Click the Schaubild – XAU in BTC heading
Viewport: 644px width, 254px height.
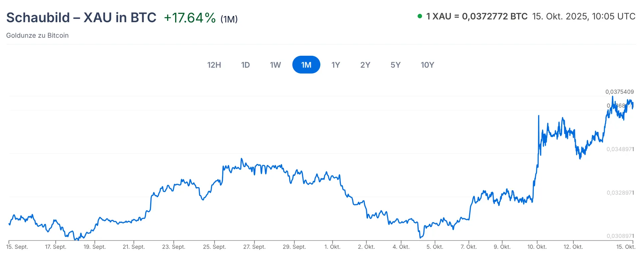coord(81,17)
